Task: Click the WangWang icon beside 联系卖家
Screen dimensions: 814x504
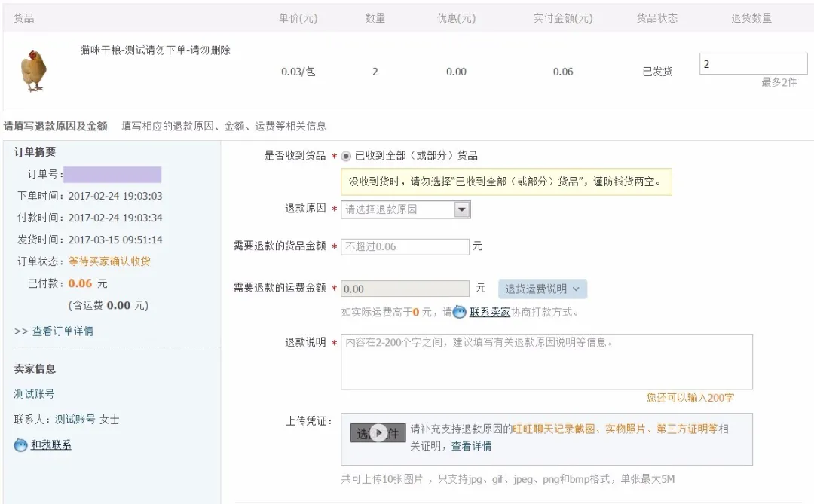Action: [460, 312]
